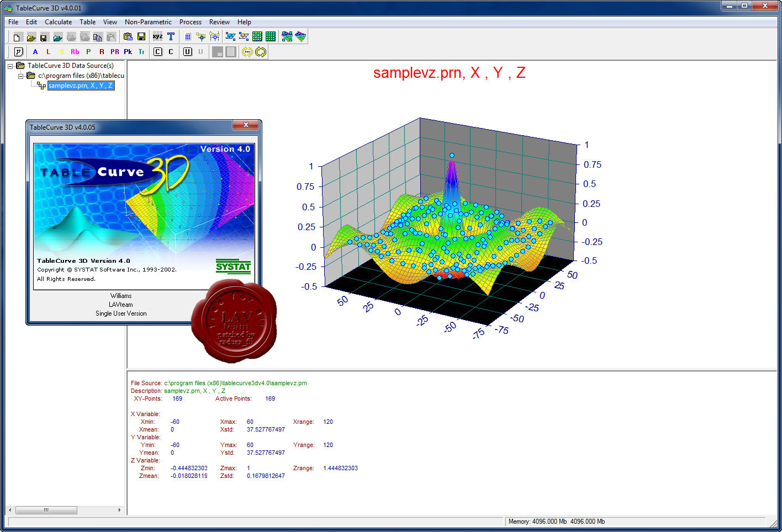Click the blue A fit button
Viewport: 782px width, 532px height.
click(35, 52)
